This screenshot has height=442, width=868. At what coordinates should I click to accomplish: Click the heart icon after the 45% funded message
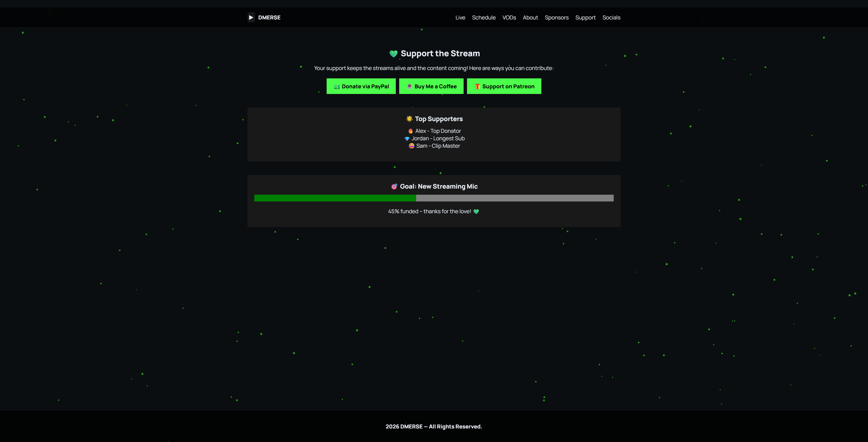click(476, 211)
